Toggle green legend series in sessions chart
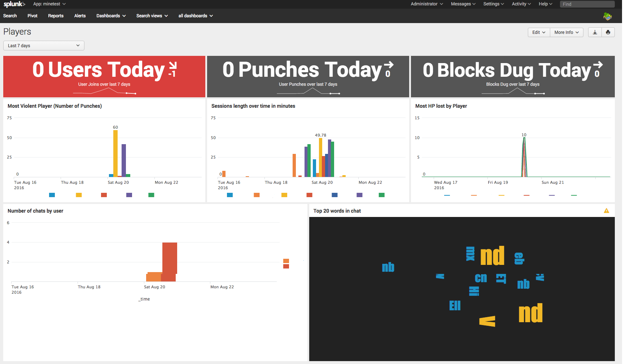The image size is (626, 364). click(381, 195)
